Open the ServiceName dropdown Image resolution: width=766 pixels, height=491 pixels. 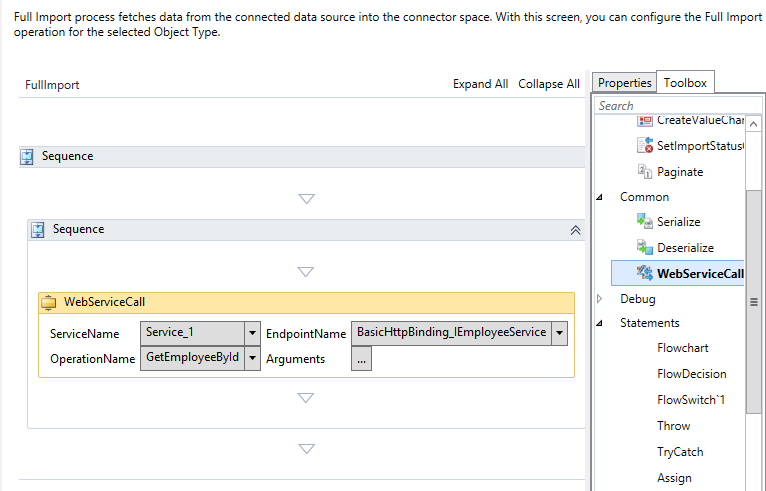[x=253, y=333]
